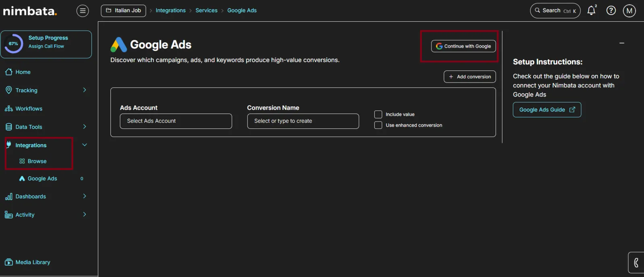Image resolution: width=644 pixels, height=277 pixels.
Task: Expand the Dashboards menu chevron
Action: click(x=85, y=196)
